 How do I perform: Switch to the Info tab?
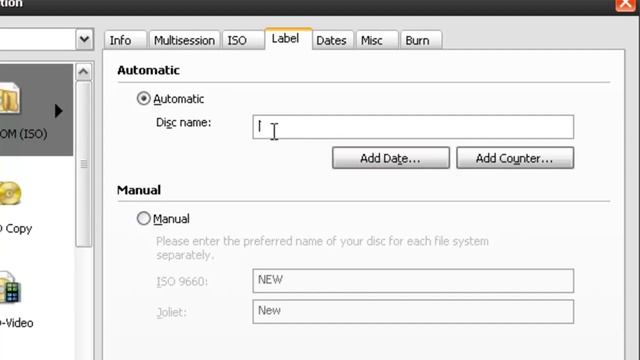(125, 40)
